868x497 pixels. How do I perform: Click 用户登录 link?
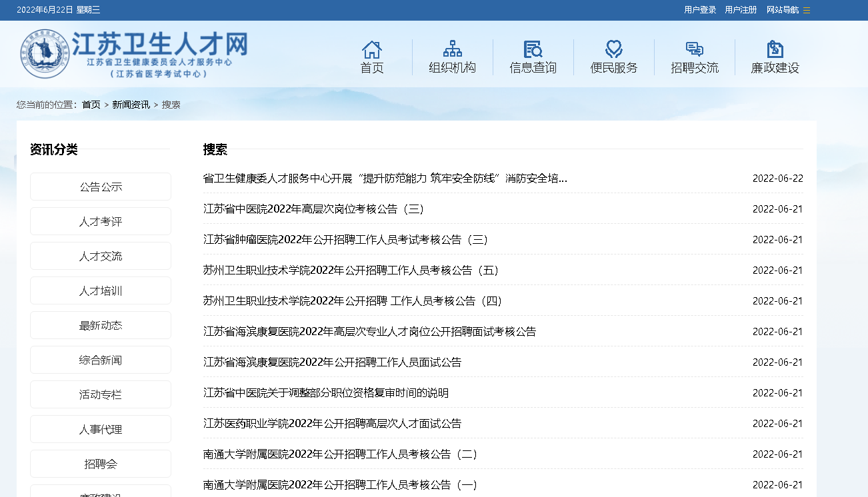pyautogui.click(x=700, y=10)
